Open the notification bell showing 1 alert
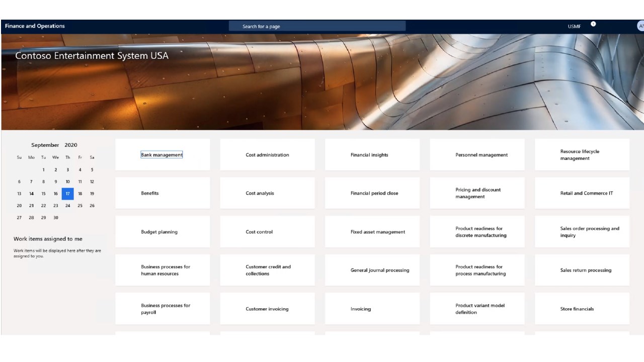644x362 pixels. pyautogui.click(x=593, y=24)
